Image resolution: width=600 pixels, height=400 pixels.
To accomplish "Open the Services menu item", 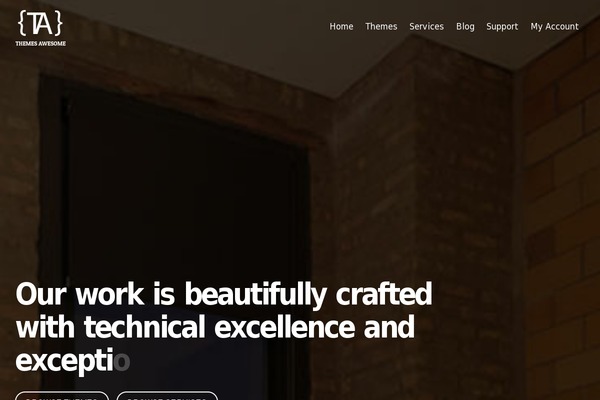I will pyautogui.click(x=426, y=26).
